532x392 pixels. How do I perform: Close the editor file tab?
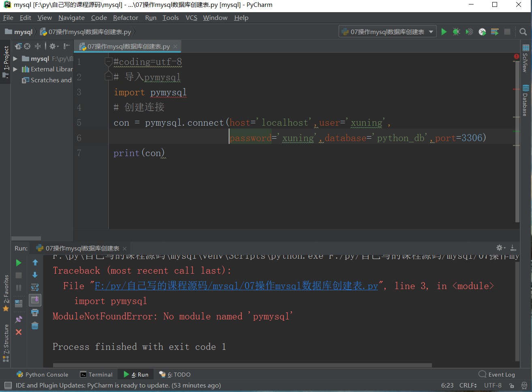pos(176,46)
